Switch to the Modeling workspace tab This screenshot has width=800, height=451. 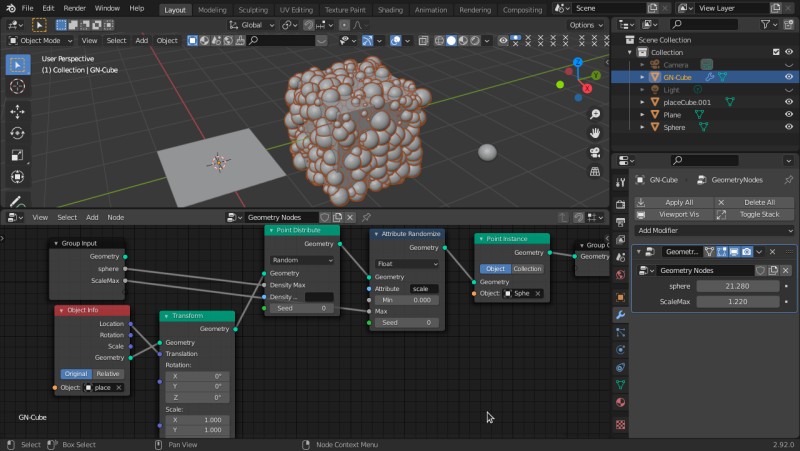click(x=212, y=10)
